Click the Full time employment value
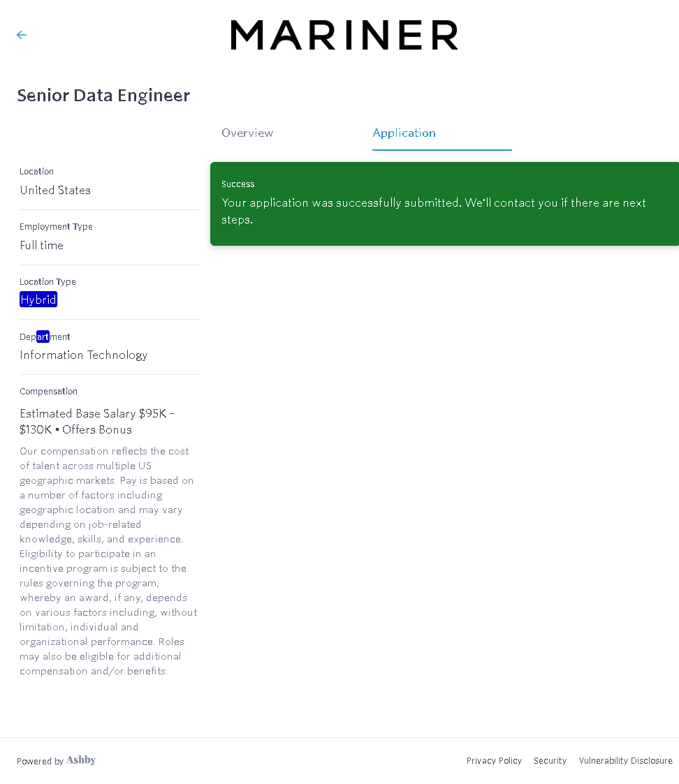 click(41, 245)
